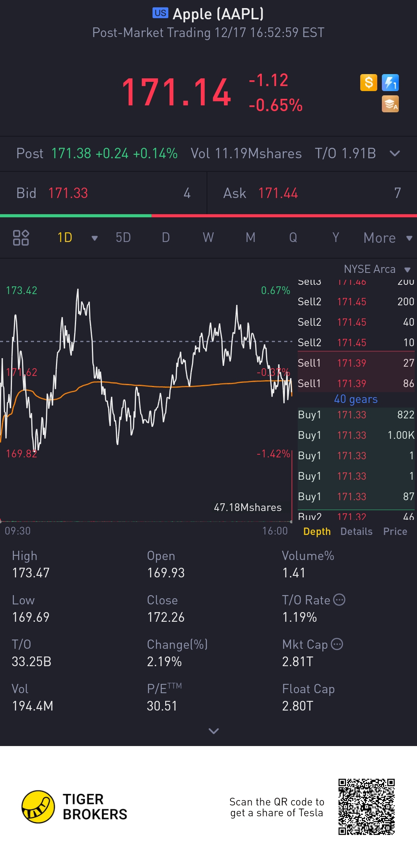Expand more stats with bottom chevron
This screenshot has height=868, width=417.
pyautogui.click(x=214, y=731)
